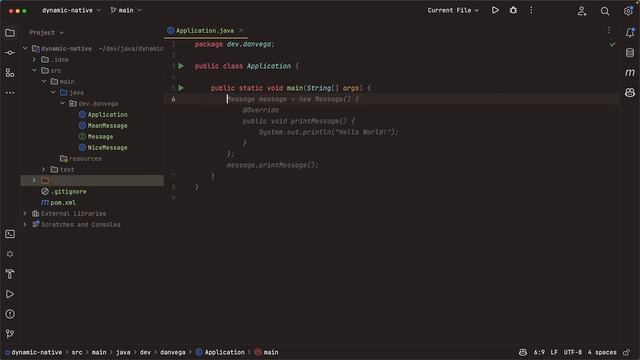Collapse the src folder

click(x=34, y=71)
